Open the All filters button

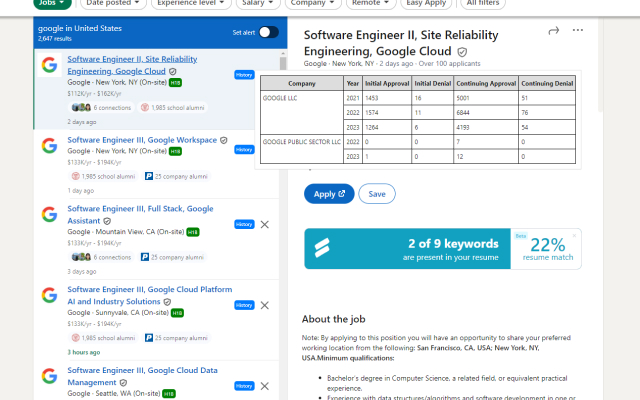pos(483,3)
